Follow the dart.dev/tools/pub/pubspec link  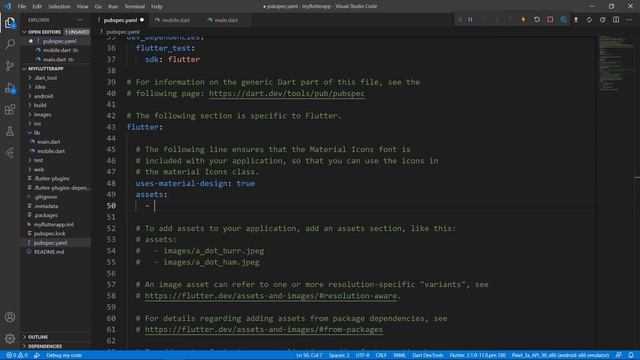pyautogui.click(x=287, y=93)
